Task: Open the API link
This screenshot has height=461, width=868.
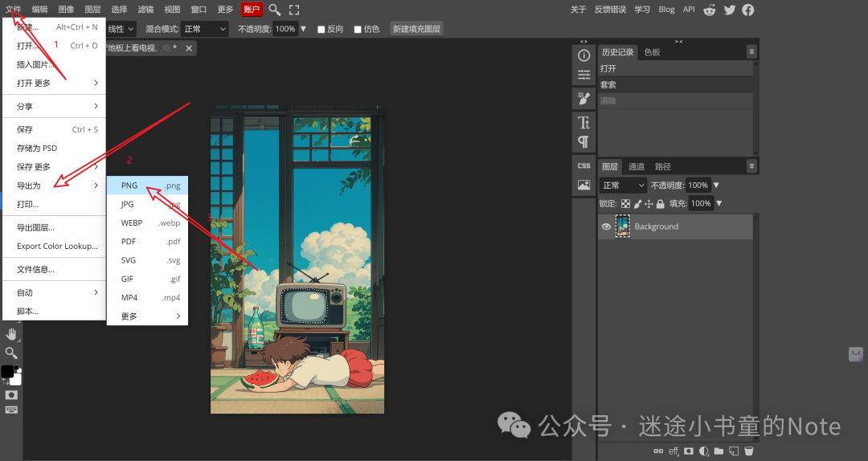Action: point(689,10)
